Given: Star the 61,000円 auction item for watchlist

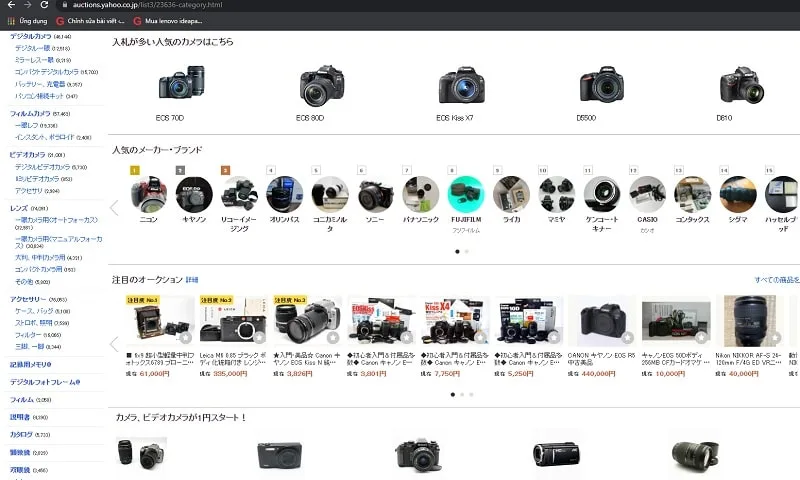Looking at the screenshot, I should tap(186, 338).
